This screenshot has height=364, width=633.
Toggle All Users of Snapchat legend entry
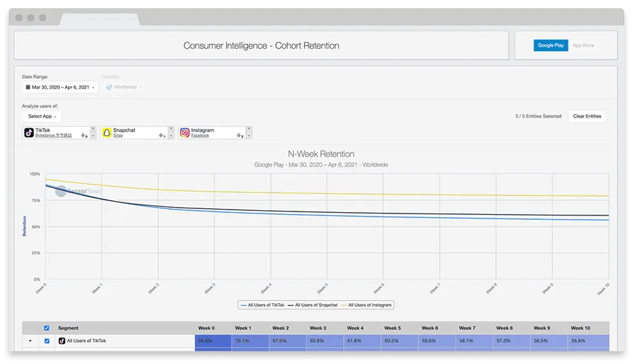(313, 305)
